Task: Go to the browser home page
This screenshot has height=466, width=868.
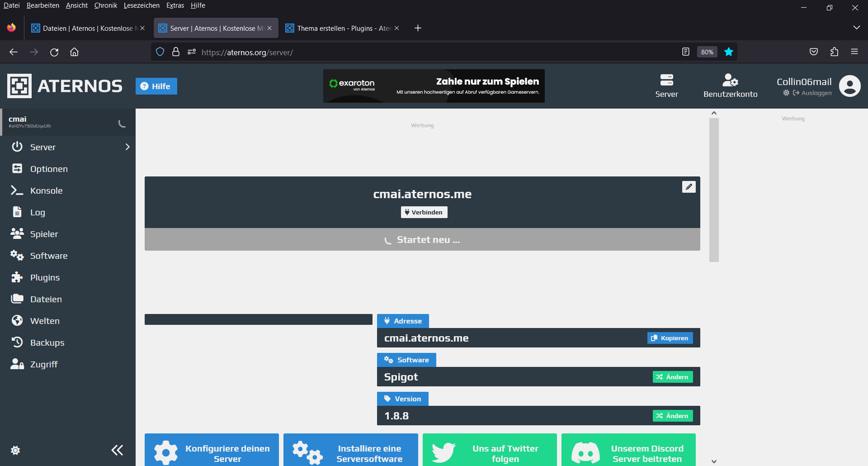Action: tap(74, 52)
